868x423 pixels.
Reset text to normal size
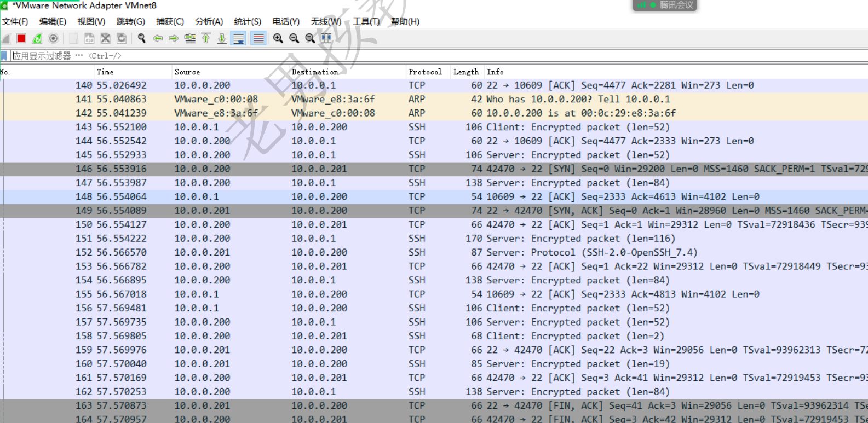coord(310,38)
